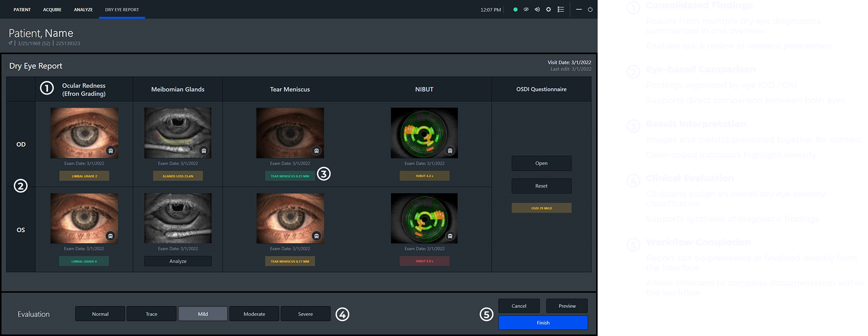This screenshot has width=868, height=336.
Task: Click the Ocular Redness (Efron Grading) header
Action: (x=84, y=89)
